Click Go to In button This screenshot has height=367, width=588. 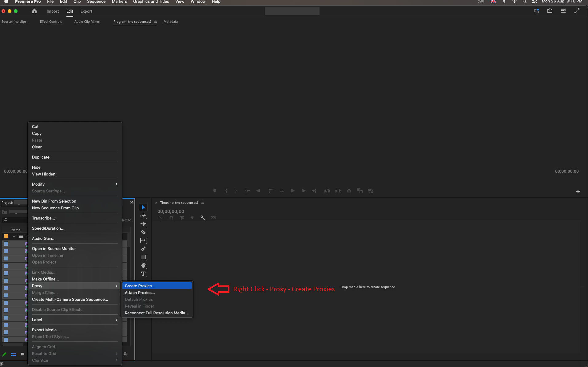coord(247,191)
